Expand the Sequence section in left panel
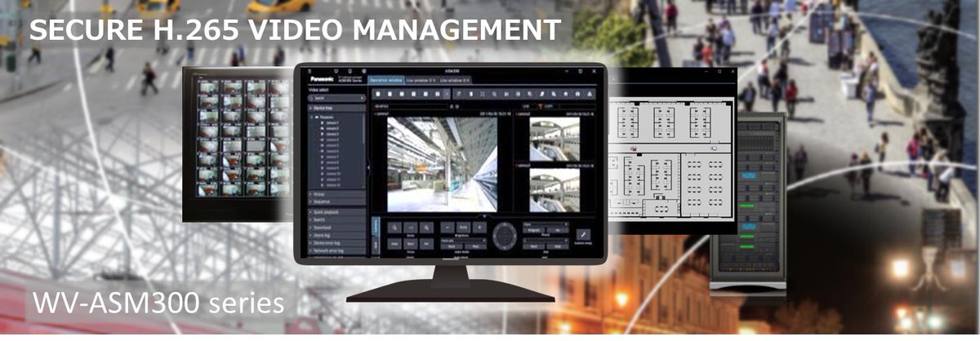980x341 pixels. pyautogui.click(x=337, y=201)
